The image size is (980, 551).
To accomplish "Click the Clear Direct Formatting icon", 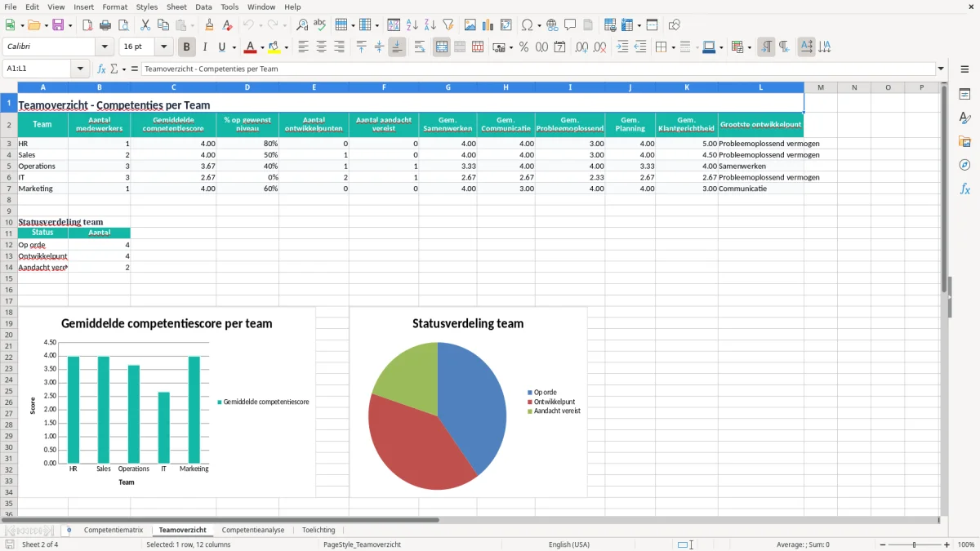I will (x=228, y=25).
